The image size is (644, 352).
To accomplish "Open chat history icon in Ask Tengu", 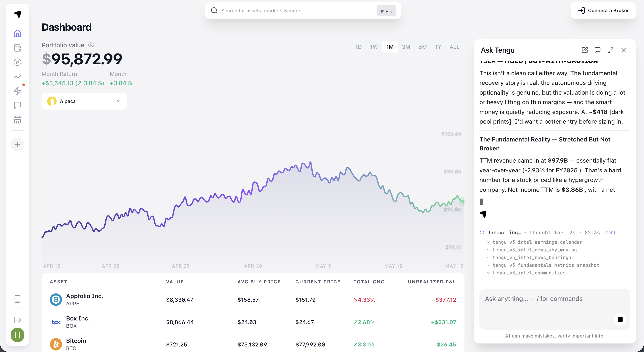I will 598,50.
